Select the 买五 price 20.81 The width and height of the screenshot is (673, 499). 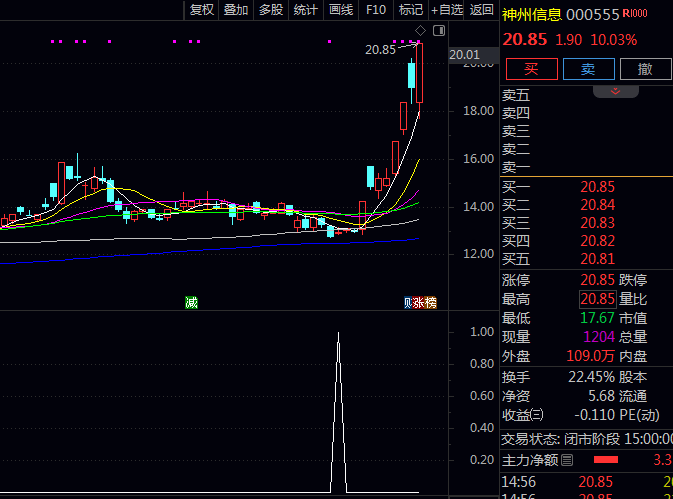click(x=597, y=259)
